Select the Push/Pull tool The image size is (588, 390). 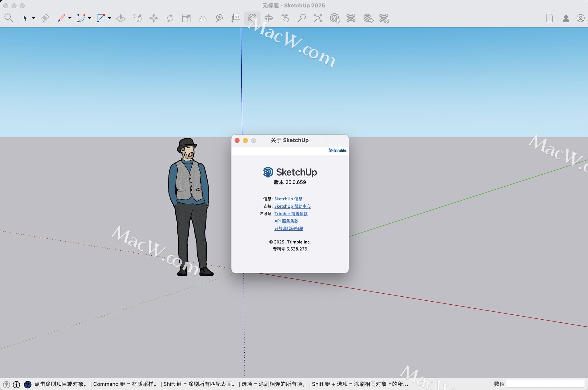(121, 18)
